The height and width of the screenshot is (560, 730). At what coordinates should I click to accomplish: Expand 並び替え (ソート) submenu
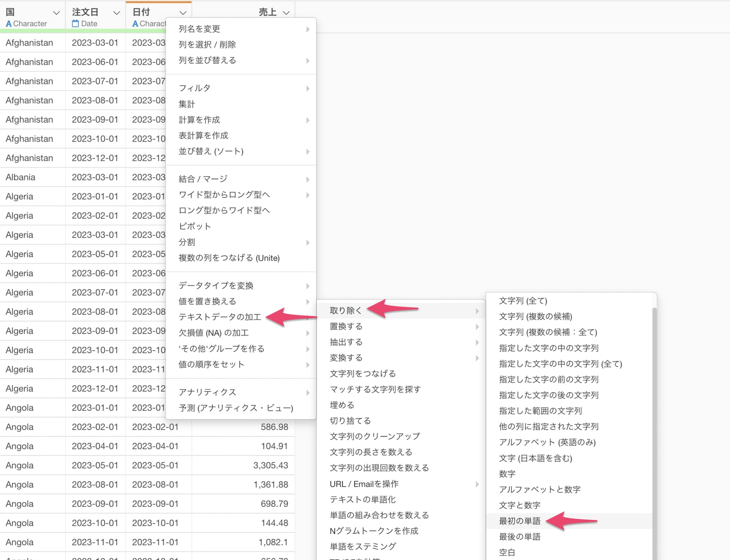pyautogui.click(x=241, y=151)
